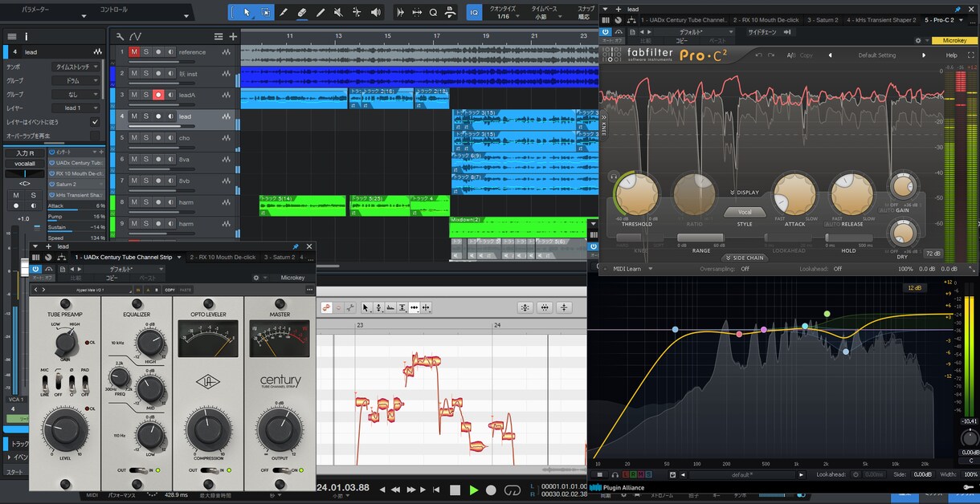
Task: Open Pro-C 2 plugin window gear settings
Action: coord(918,39)
